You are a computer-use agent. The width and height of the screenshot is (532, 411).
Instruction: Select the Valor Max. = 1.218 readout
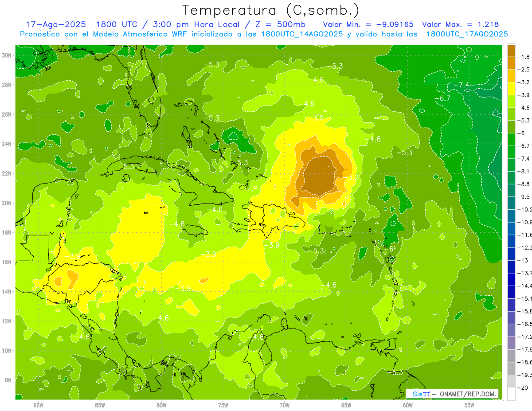pyautogui.click(x=461, y=25)
